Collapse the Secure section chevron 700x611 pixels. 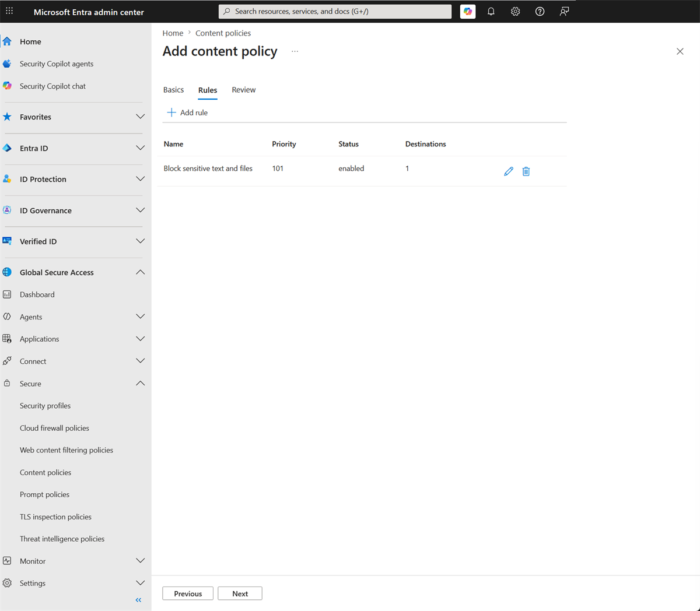click(x=140, y=383)
